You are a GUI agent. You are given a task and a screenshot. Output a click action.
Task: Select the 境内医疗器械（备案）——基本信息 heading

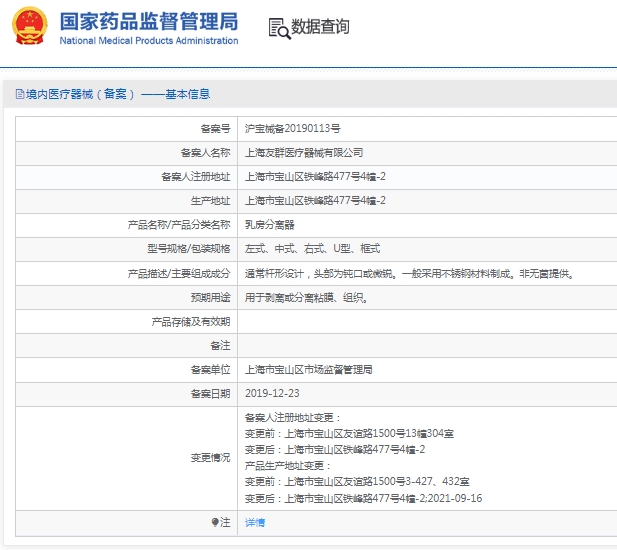tap(118, 94)
